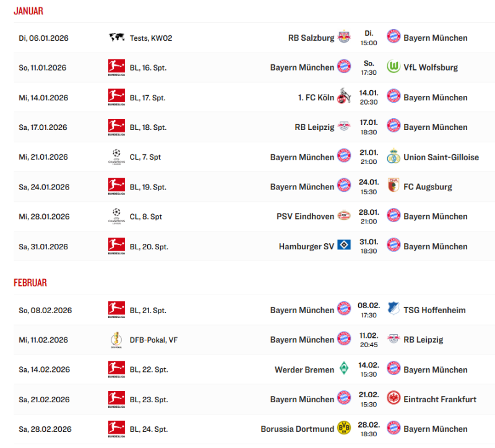Click the Hamburger SV diamond logo
Screen dimensions: 495x448
pos(344,246)
